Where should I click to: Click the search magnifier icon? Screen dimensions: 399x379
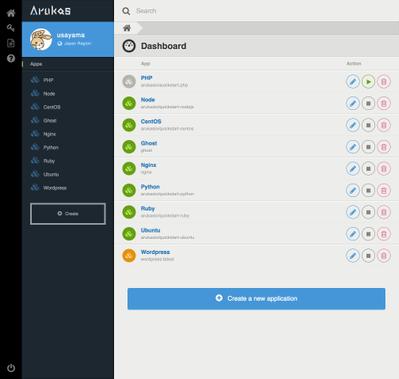point(126,11)
